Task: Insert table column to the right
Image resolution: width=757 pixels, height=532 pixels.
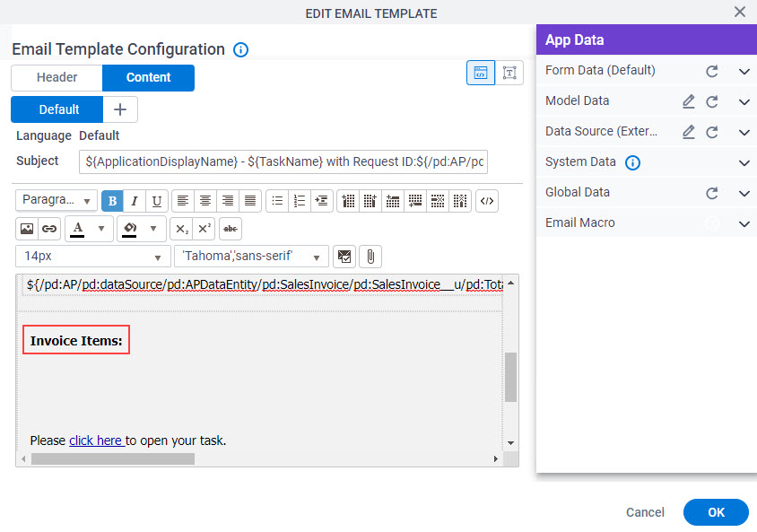Action: tap(370, 201)
